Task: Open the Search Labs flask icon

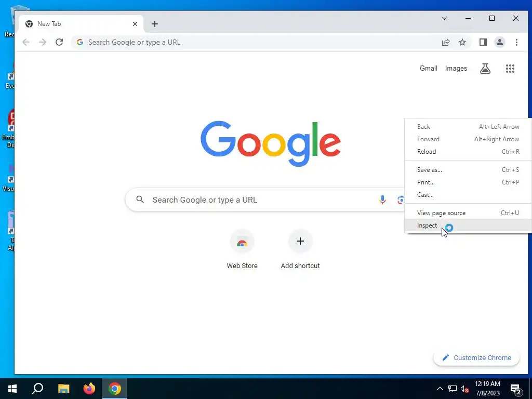Action: tap(485, 69)
